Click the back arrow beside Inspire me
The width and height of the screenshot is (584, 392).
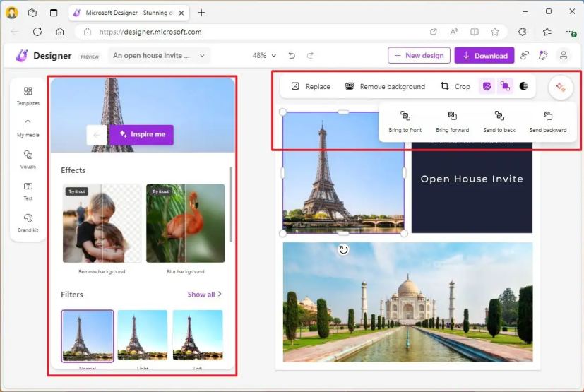coord(97,135)
